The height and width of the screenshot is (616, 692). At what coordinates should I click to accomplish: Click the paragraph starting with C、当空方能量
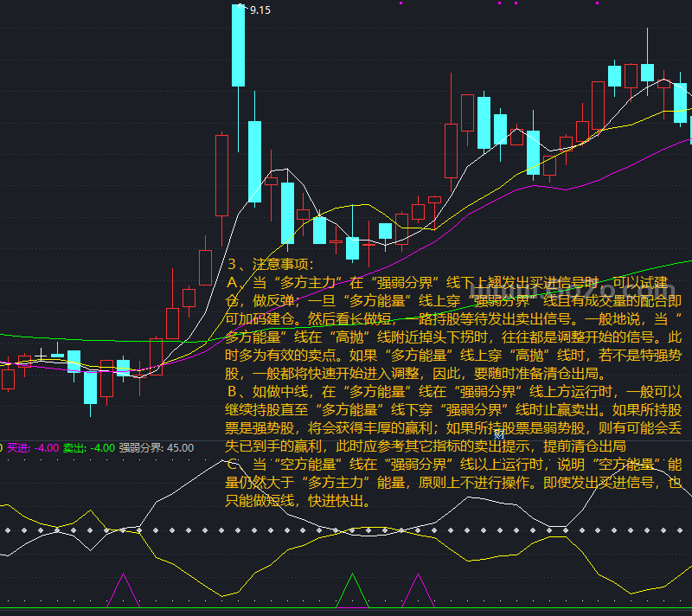453,482
